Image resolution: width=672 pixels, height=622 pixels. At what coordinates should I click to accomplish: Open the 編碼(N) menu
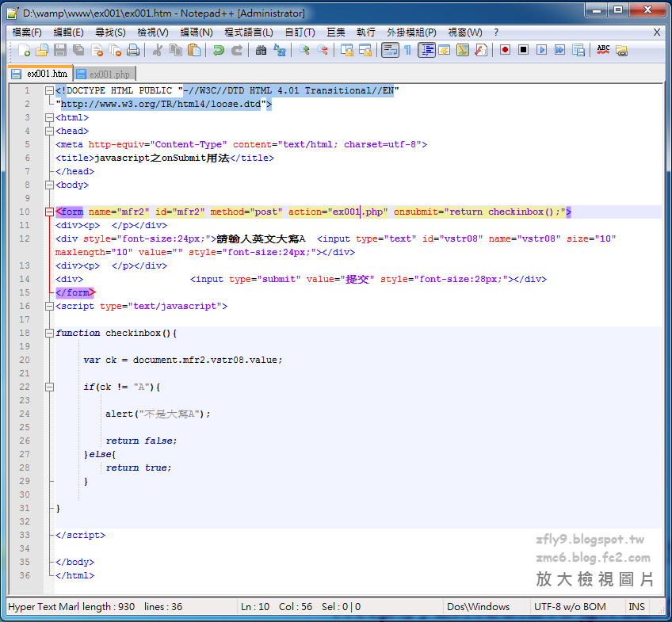point(197,32)
